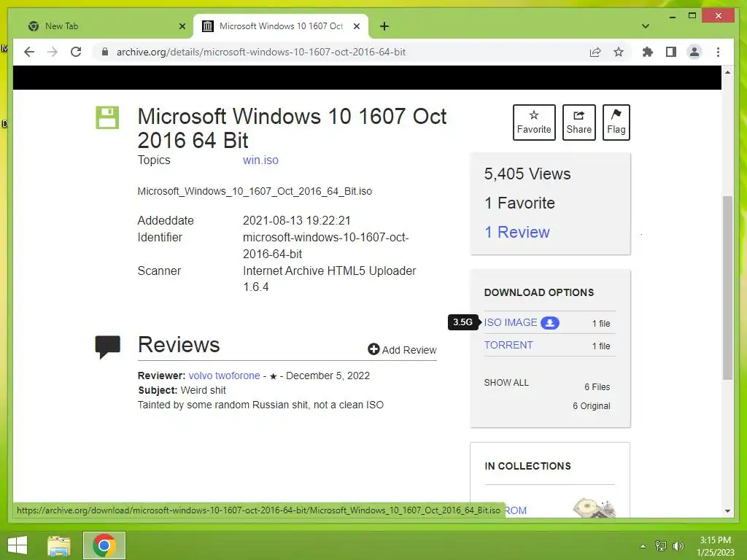The image size is (747, 560).
Task: Open the win.iso topic link
Action: (x=260, y=160)
